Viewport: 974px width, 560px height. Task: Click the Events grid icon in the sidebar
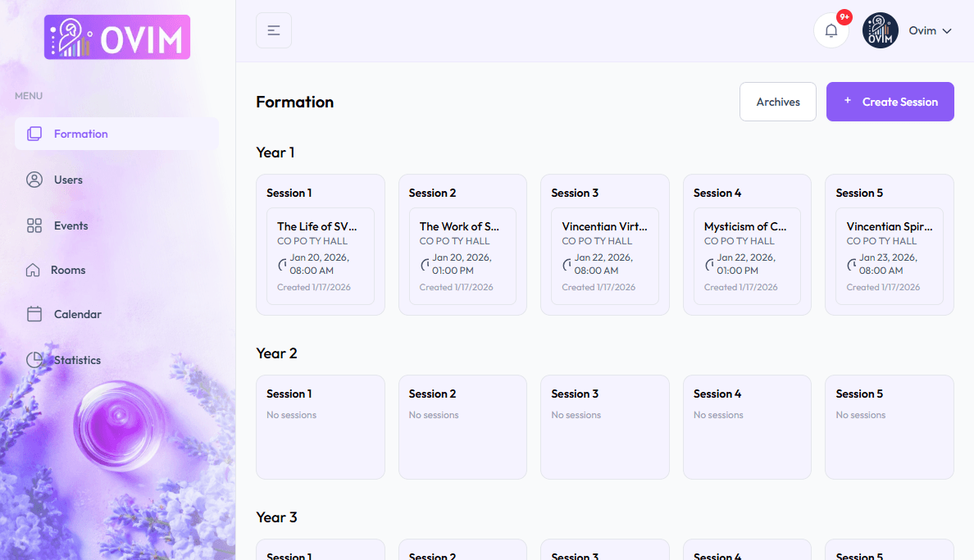click(34, 225)
